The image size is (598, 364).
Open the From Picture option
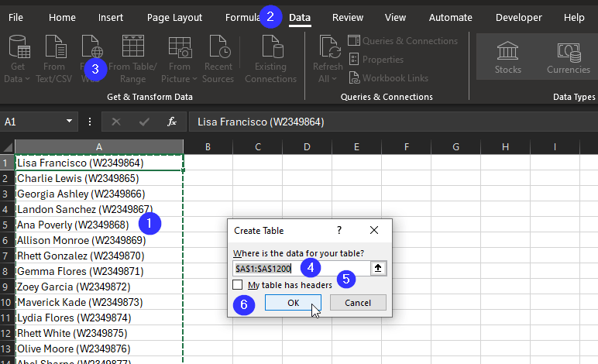179,59
